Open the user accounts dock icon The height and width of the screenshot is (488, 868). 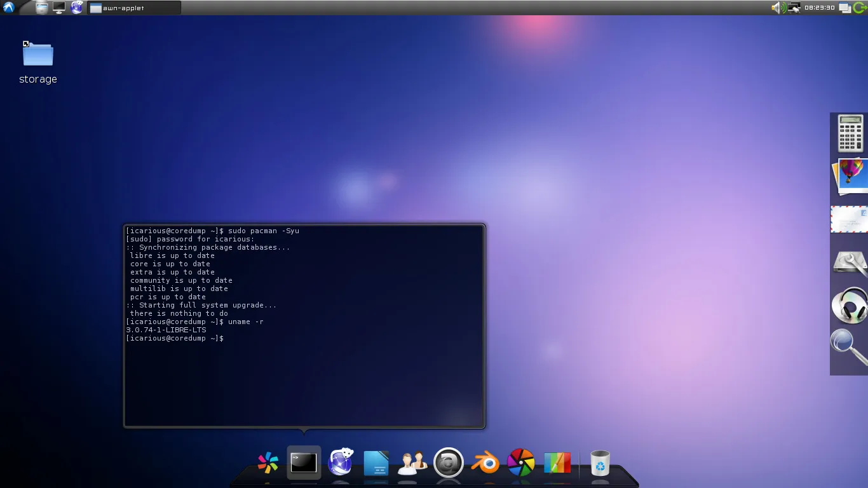pos(412,463)
